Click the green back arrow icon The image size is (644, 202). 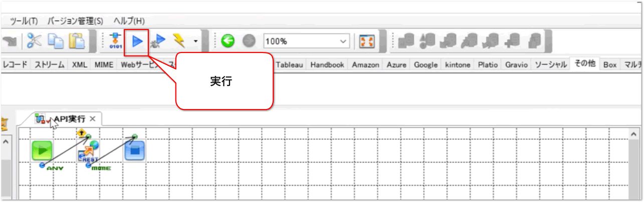click(x=228, y=41)
